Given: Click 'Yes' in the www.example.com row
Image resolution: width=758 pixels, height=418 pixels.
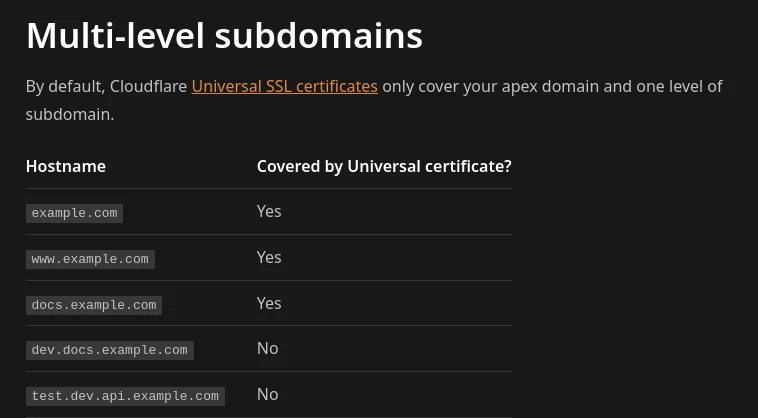Looking at the screenshot, I should pos(269,257).
